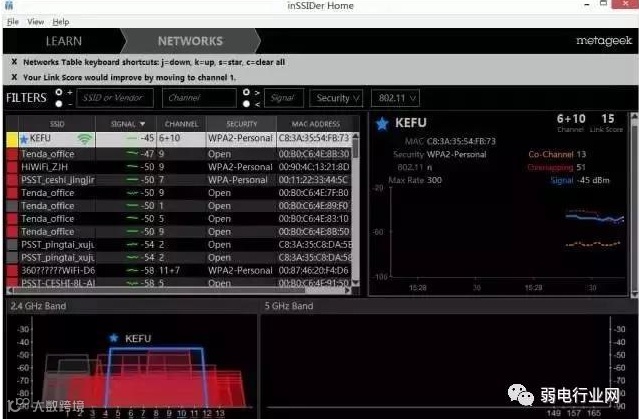Focus the Channel filter field

tap(199, 98)
